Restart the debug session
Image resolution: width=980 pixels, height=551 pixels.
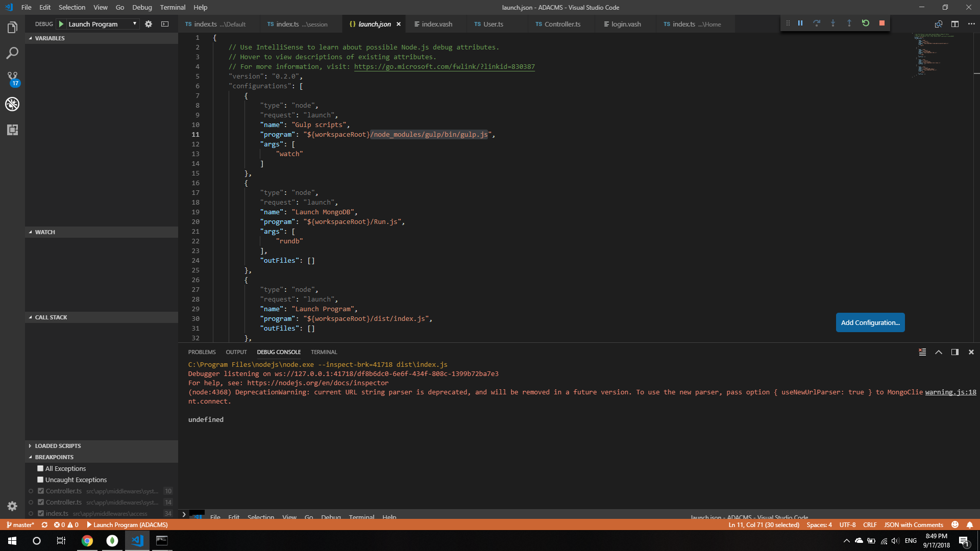866,23
